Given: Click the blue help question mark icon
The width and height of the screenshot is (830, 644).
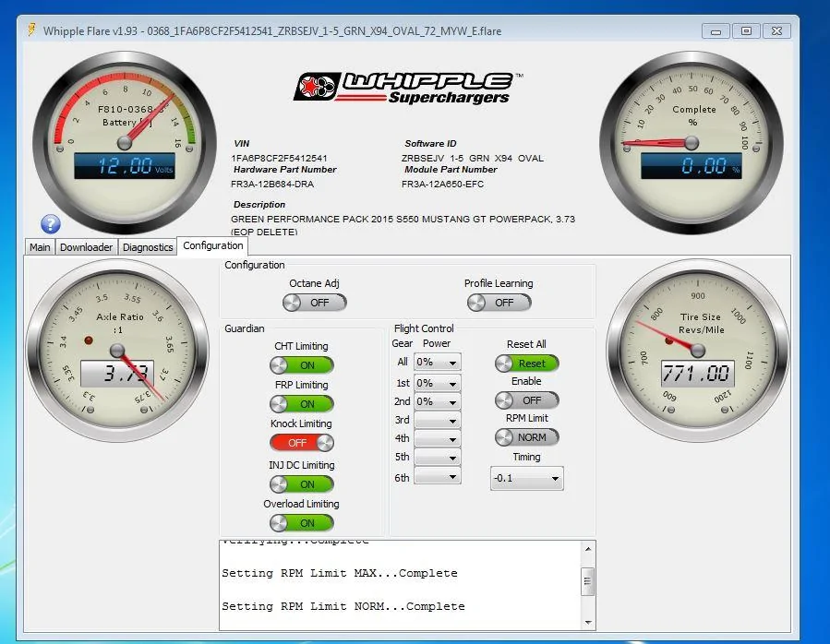Looking at the screenshot, I should point(50,224).
